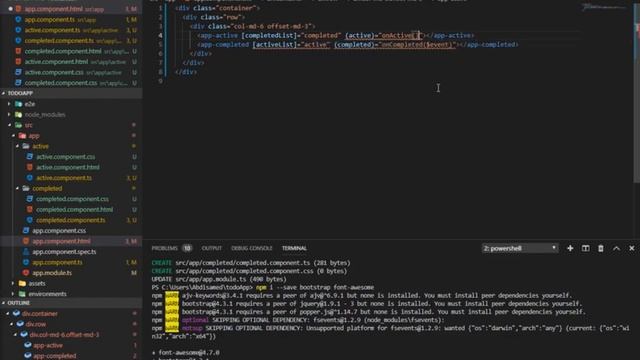
Task: Collapse div.container in the outline
Action: coord(8,313)
